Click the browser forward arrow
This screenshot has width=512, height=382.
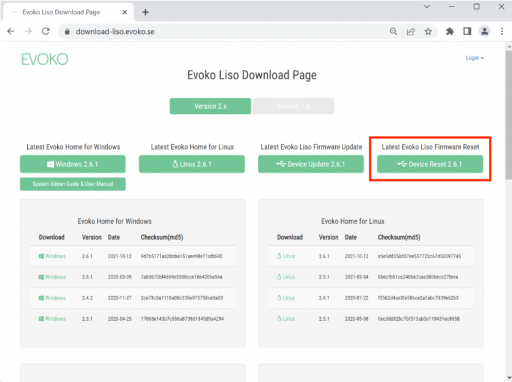pyautogui.click(x=28, y=31)
